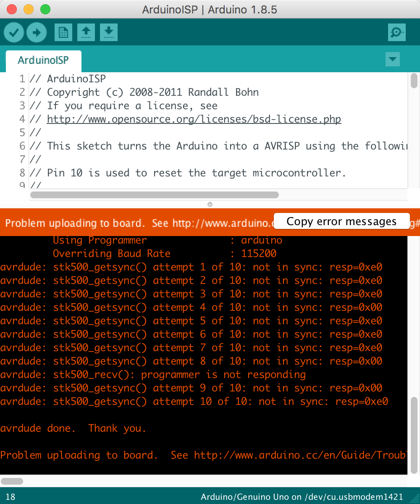Create a new sketch with the New icon
Screen dimensions: 420x504
(x=63, y=32)
